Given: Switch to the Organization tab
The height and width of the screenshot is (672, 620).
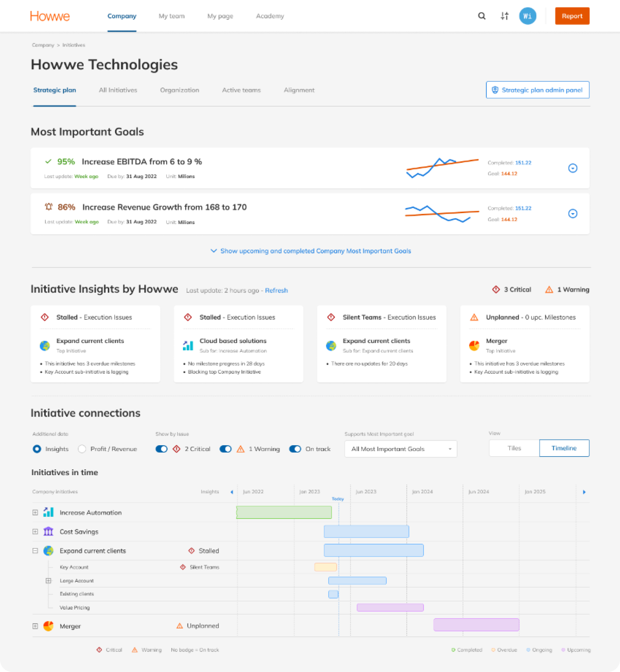Looking at the screenshot, I should coord(179,90).
